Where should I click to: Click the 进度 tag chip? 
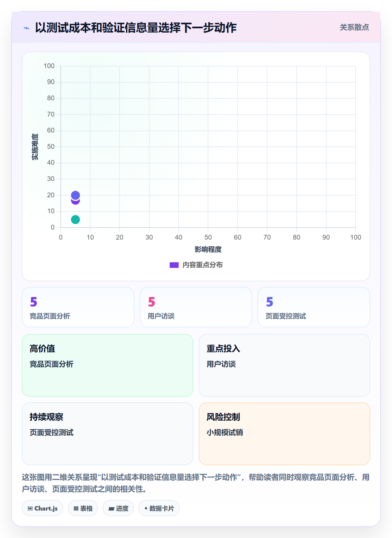(118, 508)
